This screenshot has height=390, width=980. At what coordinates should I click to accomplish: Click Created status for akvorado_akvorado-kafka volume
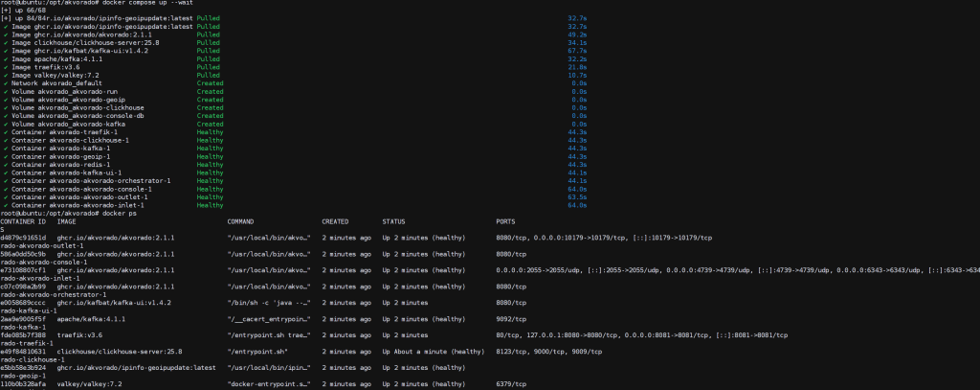tap(210, 124)
